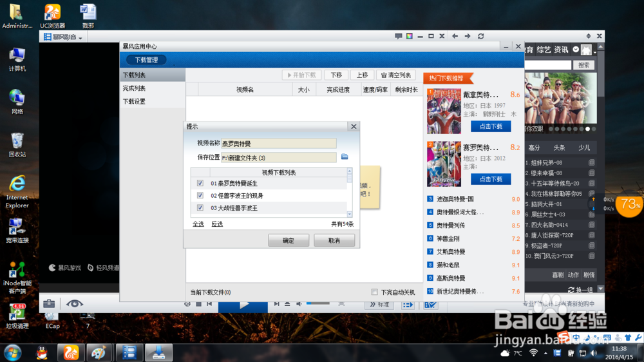Browse save folder icon next to 保存位置
Viewport: 644px width, 362px height.
click(345, 157)
